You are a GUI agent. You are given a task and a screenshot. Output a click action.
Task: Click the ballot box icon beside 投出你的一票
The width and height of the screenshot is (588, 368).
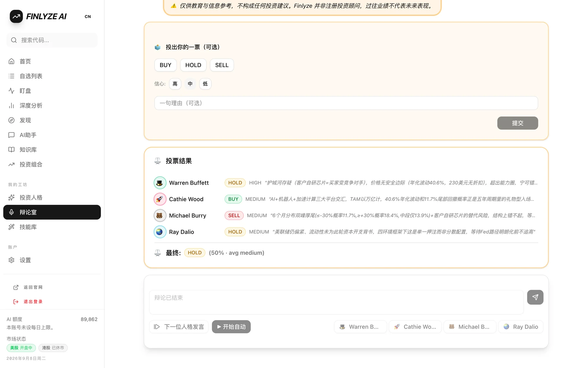tap(157, 47)
